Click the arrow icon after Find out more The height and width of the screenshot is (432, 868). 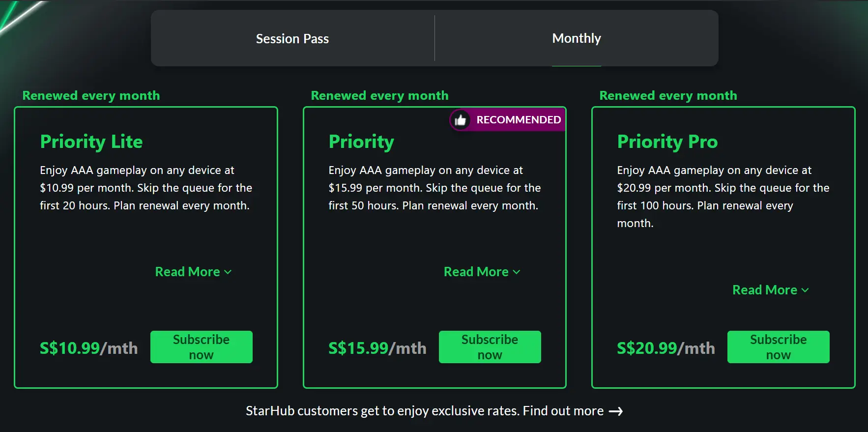point(616,411)
